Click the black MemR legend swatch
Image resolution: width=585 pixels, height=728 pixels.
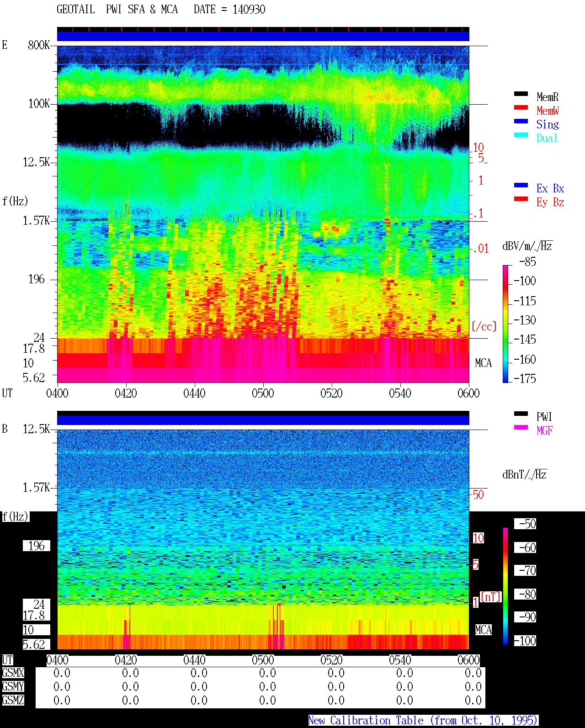coord(521,94)
